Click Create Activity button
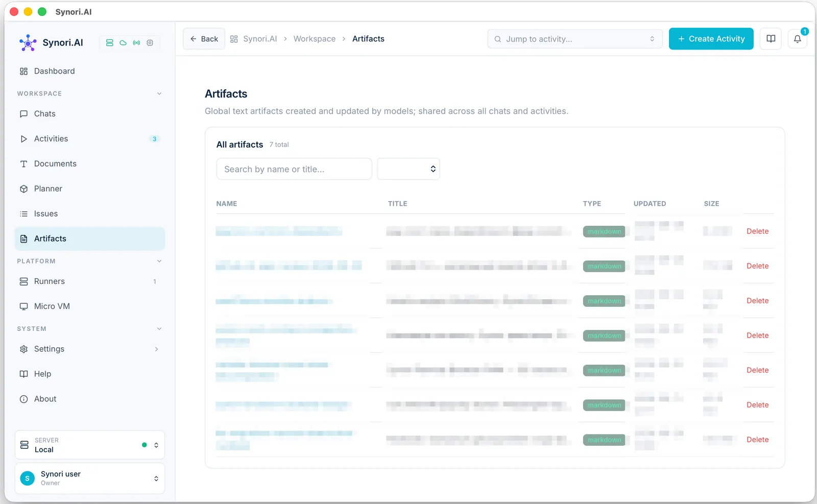The width and height of the screenshot is (817, 504). (x=711, y=39)
